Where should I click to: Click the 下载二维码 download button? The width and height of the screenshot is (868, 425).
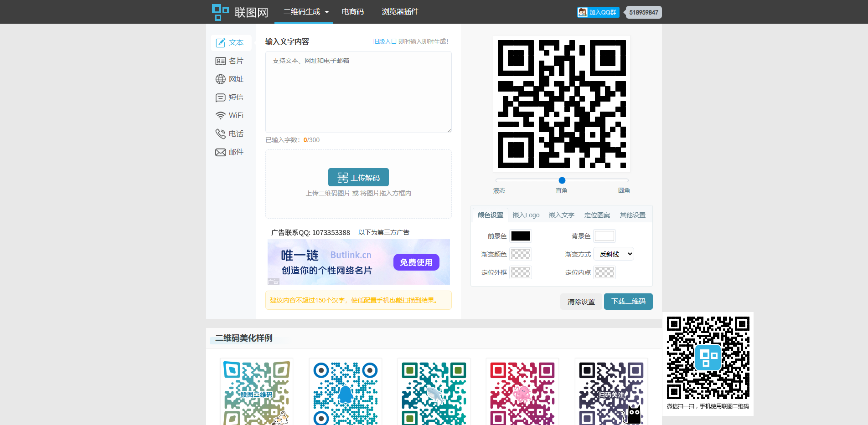point(628,301)
